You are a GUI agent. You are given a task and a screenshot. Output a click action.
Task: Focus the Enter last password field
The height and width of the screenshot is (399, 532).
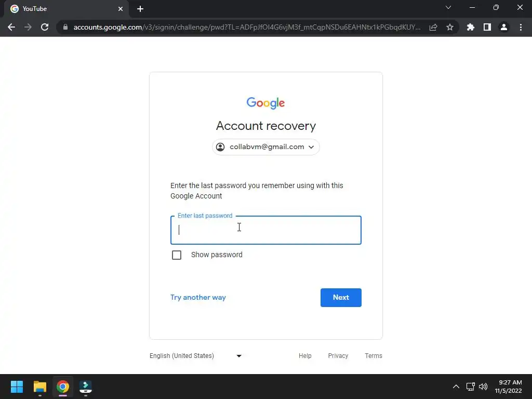pos(266,230)
